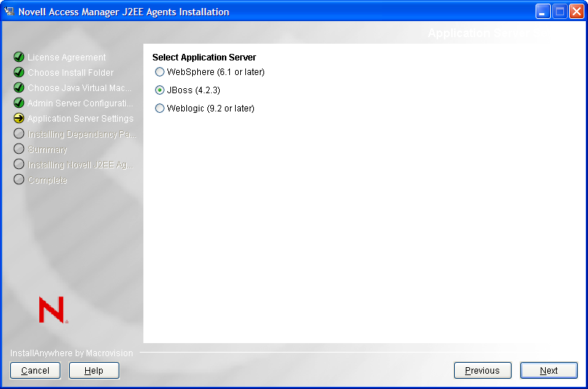The image size is (588, 389).
Task: Click the installer icon in title bar
Action: [9, 11]
